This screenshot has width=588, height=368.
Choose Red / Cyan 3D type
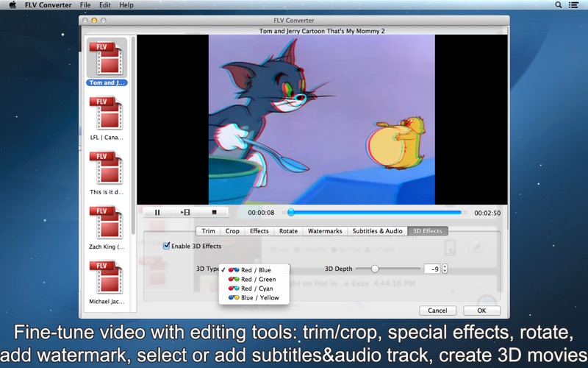tap(254, 289)
